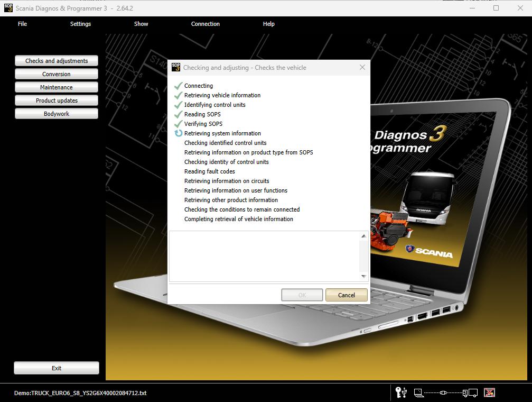Click the Retrieving vehicle information step
Screen dimensions: 532x402
(x=222, y=95)
